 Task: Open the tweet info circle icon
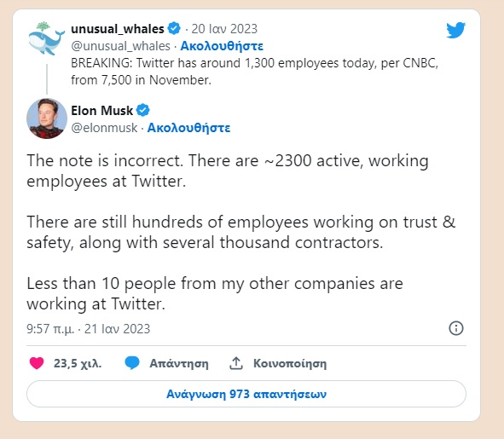tap(455, 328)
